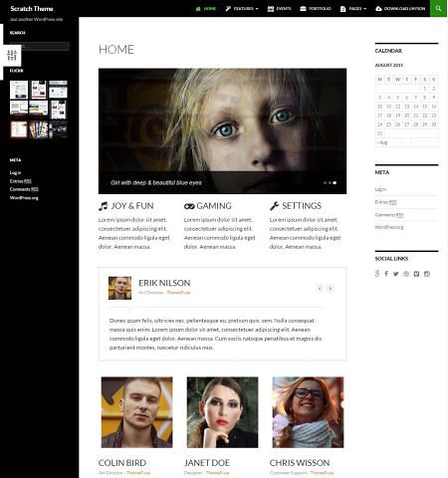Click ThemeFuse link under Colin Bird
The width and height of the screenshot is (448, 478).
pyautogui.click(x=138, y=473)
